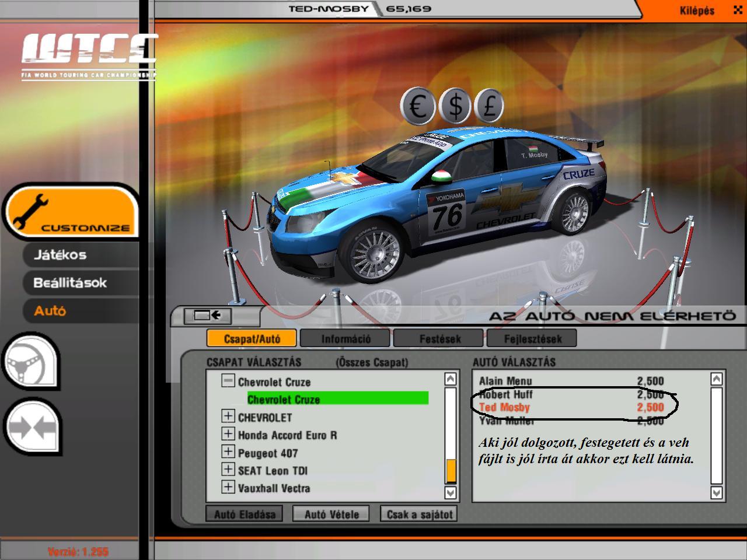Open the Csapat/Autó tab
This screenshot has height=560, width=747.
pos(252,338)
